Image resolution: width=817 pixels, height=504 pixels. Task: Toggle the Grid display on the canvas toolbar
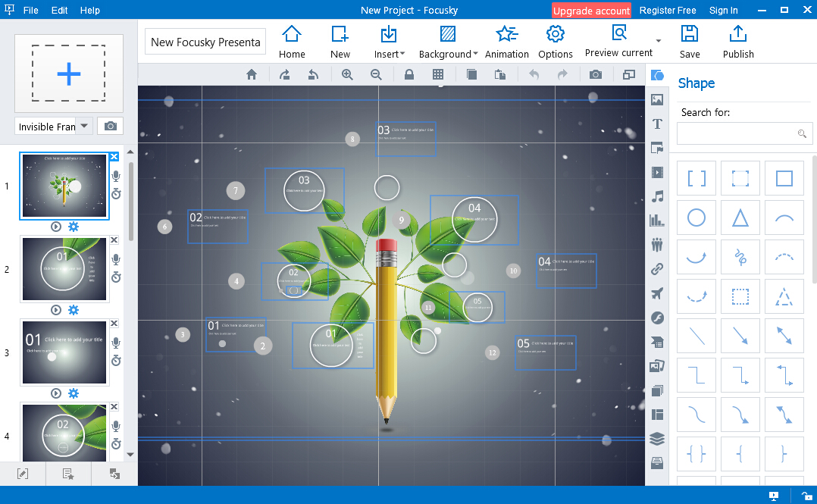click(x=440, y=74)
